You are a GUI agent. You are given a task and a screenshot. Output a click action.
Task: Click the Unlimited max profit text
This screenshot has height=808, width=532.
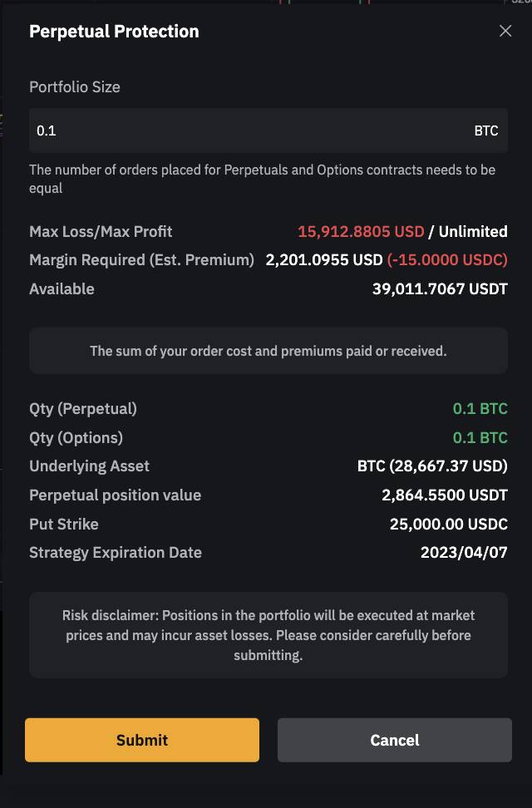click(473, 231)
